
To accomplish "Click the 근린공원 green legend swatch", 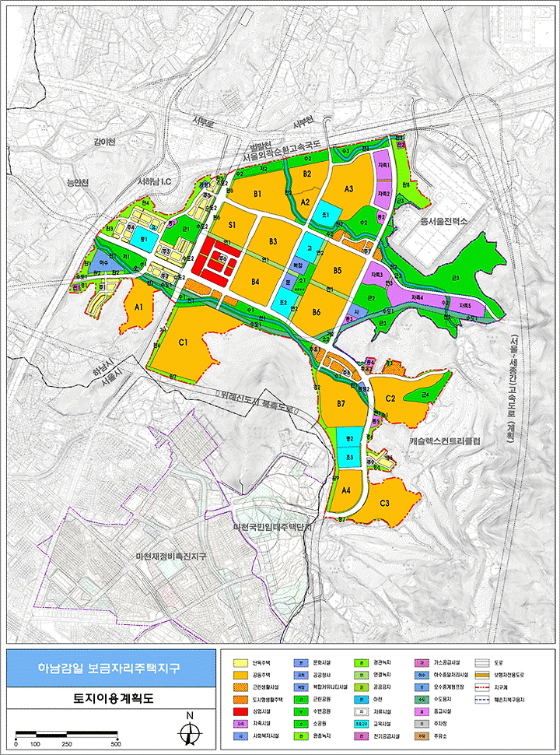I will 300,699.
